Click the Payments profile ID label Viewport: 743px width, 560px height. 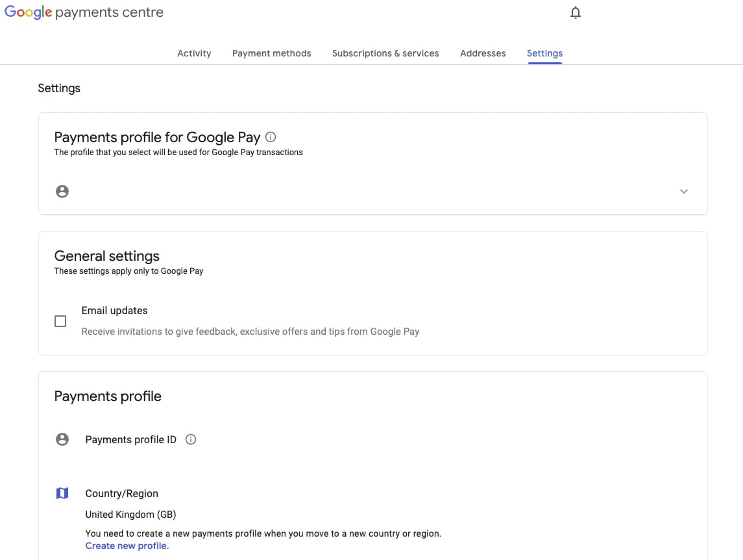131,440
